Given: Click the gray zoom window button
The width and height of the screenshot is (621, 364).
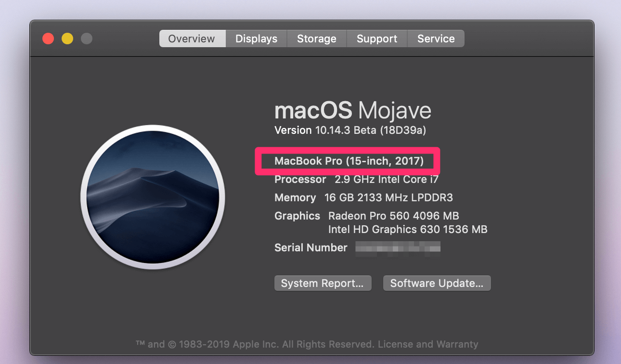Looking at the screenshot, I should 87,39.
